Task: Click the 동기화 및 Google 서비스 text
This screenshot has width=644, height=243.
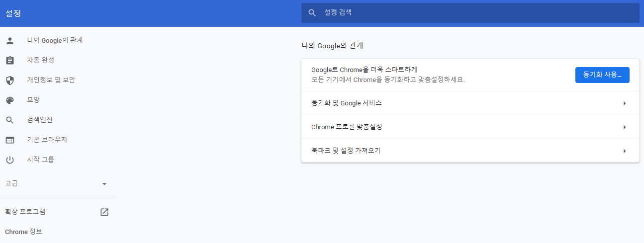Action: (x=347, y=103)
